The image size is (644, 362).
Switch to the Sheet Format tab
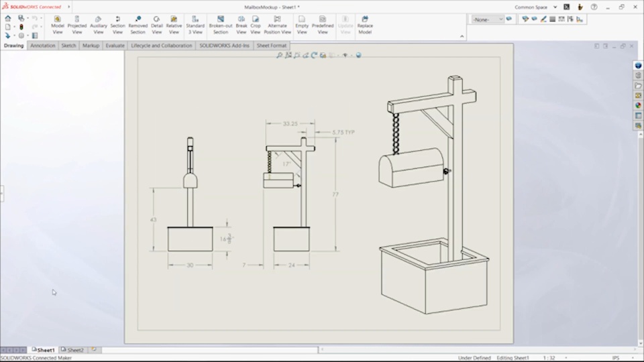pyautogui.click(x=272, y=46)
